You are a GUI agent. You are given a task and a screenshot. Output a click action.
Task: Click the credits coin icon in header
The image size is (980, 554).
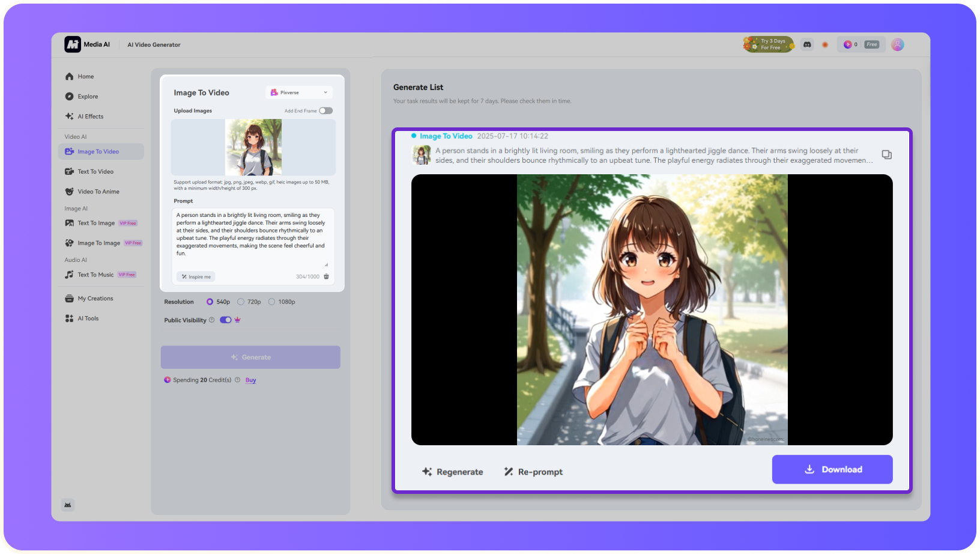(x=847, y=44)
